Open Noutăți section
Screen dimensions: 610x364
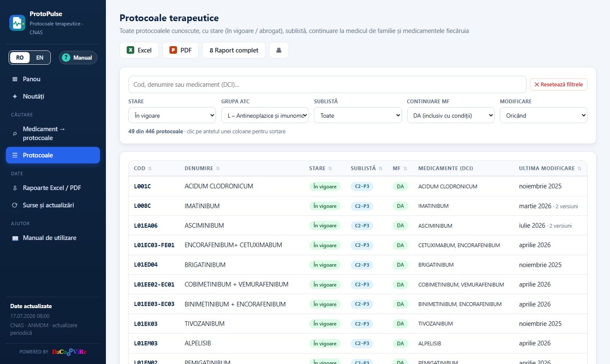point(53,97)
